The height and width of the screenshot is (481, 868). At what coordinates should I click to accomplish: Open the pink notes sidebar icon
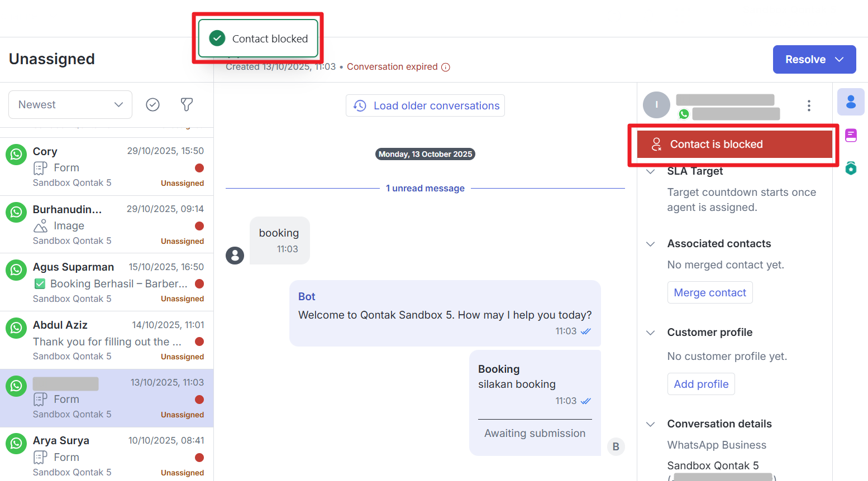click(x=851, y=136)
